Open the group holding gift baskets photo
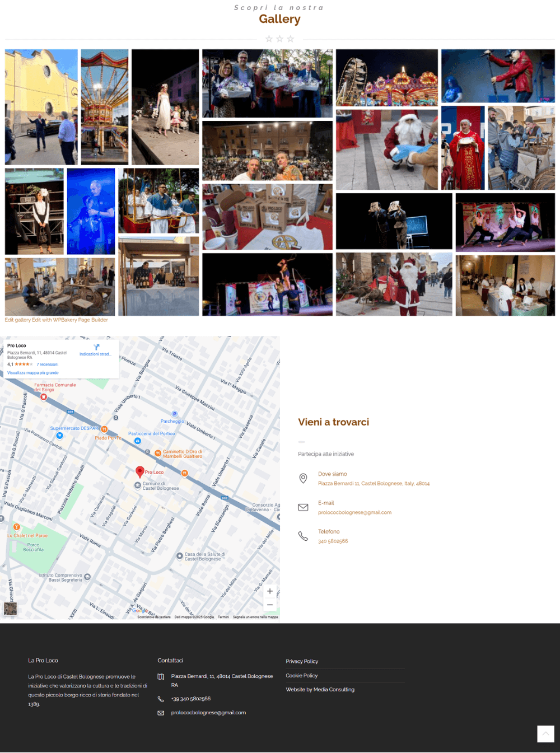560x753 pixels. tap(267, 83)
